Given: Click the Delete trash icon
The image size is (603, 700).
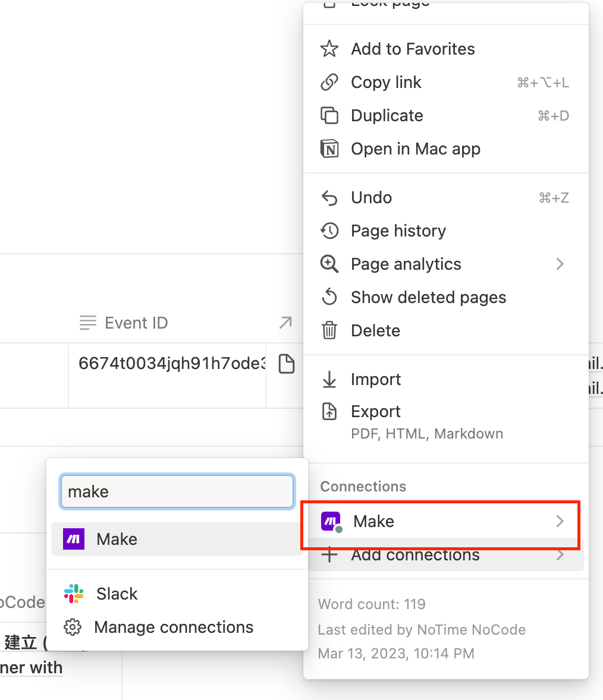Looking at the screenshot, I should tap(329, 330).
